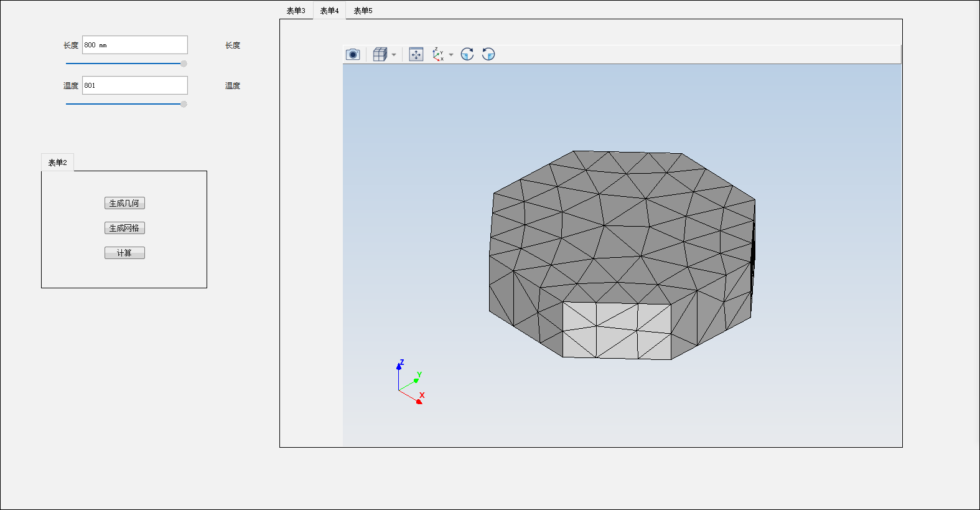Expand the XYZ orientation dropdown arrow
The width and height of the screenshot is (980, 510).
(451, 55)
